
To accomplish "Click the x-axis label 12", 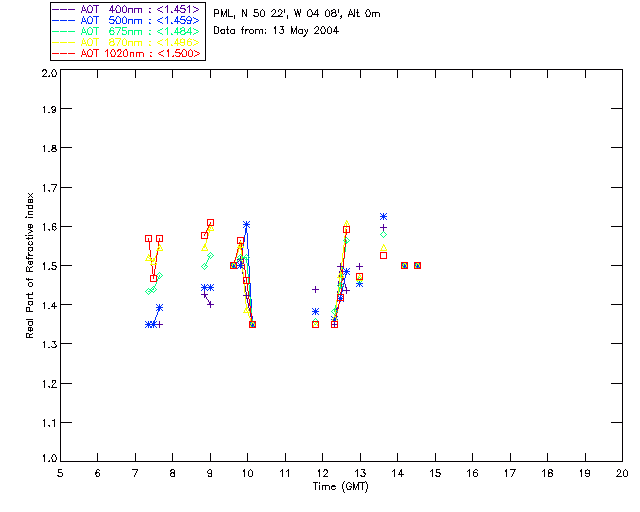I will click(x=322, y=473).
